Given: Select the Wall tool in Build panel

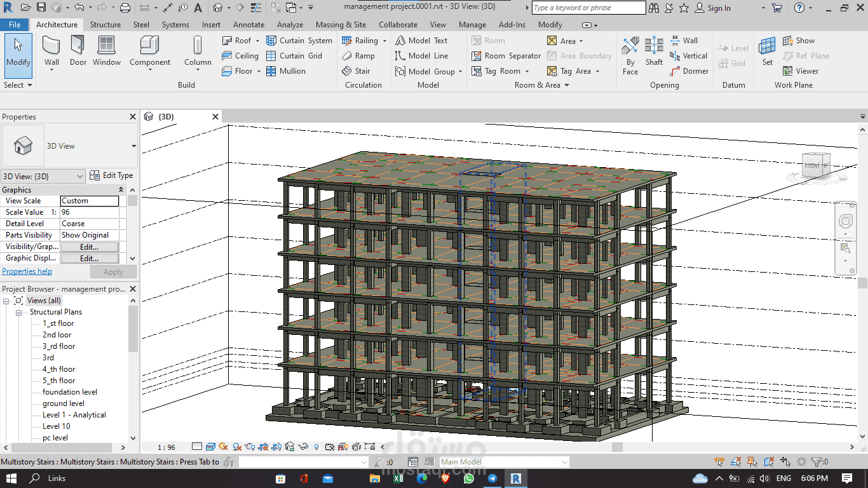Looking at the screenshot, I should [x=51, y=51].
